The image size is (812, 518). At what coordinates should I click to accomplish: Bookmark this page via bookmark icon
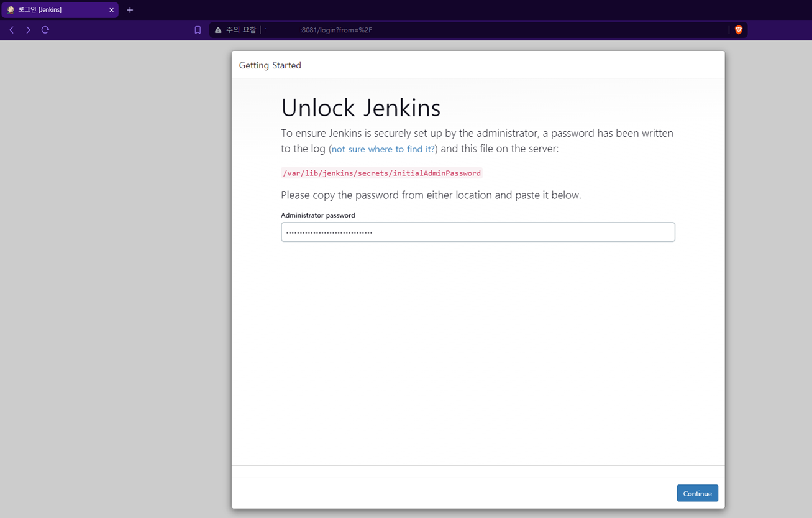(198, 30)
